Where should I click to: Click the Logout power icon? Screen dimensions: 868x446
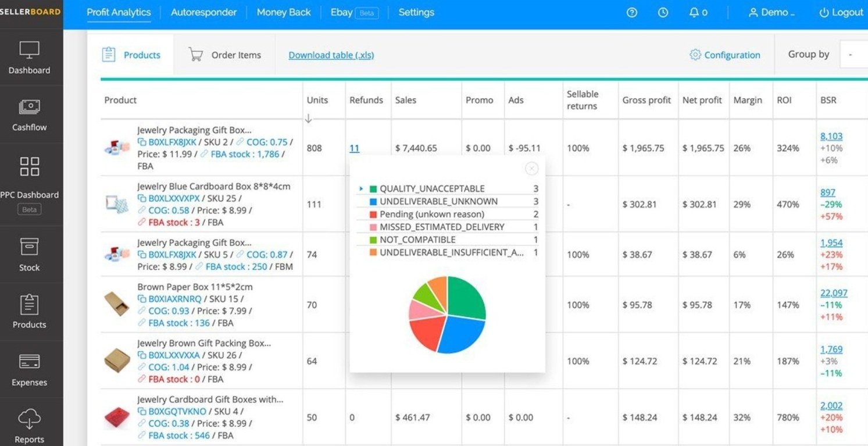tap(824, 12)
